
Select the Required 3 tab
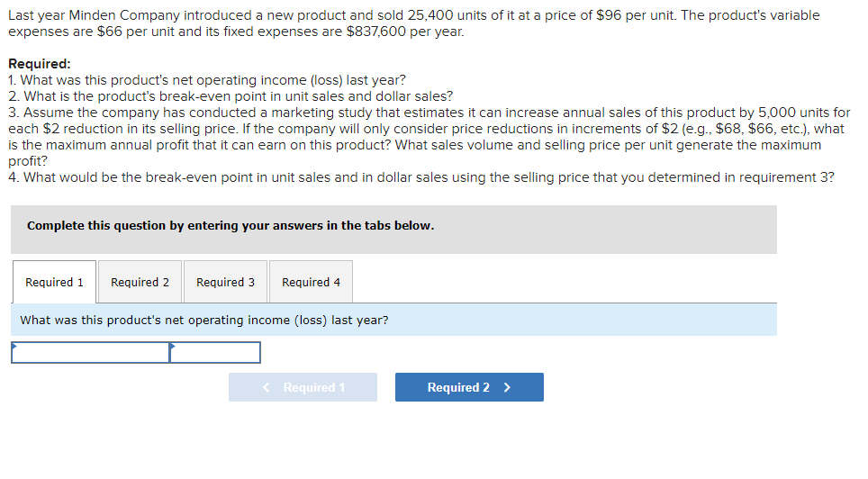[225, 283]
